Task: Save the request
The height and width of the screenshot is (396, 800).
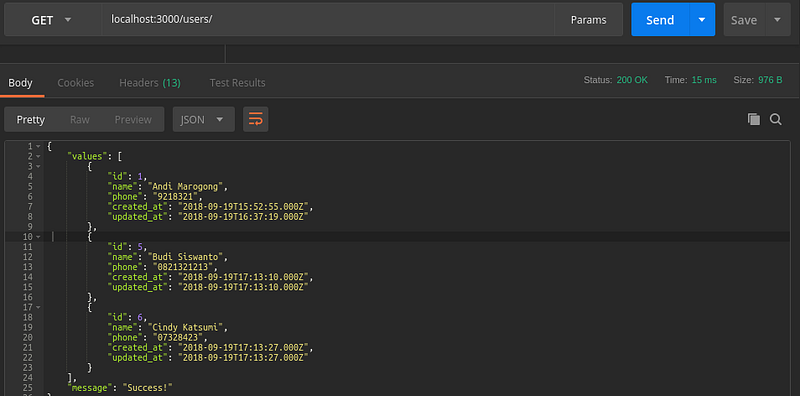Action: coord(744,20)
